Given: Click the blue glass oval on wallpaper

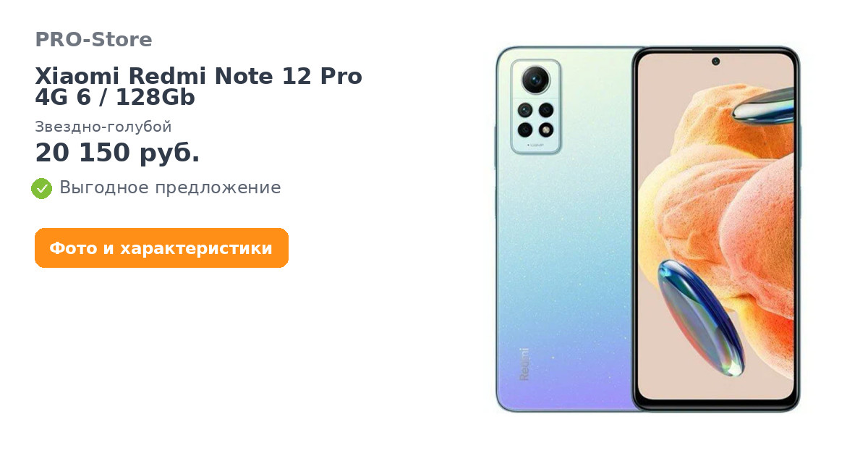Looking at the screenshot, I should (700, 317).
